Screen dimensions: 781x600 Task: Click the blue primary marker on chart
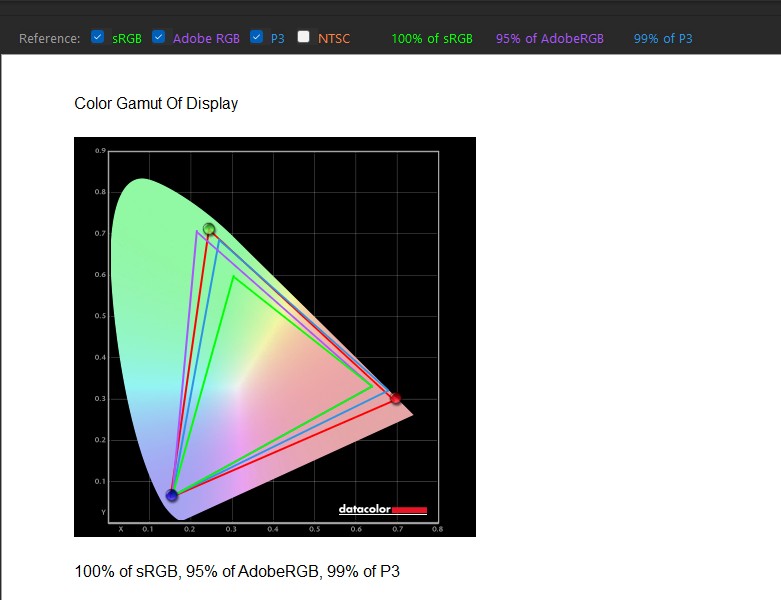pyautogui.click(x=172, y=495)
